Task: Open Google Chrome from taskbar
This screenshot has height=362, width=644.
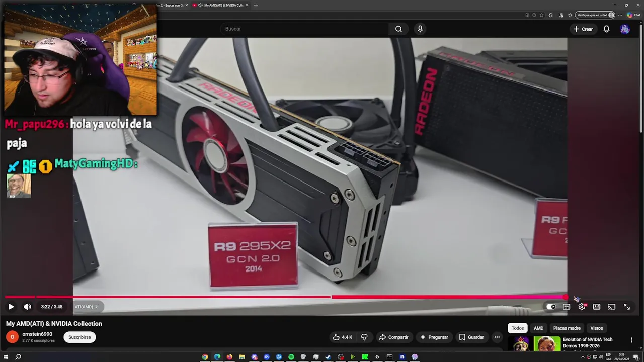Action: [x=205, y=357]
